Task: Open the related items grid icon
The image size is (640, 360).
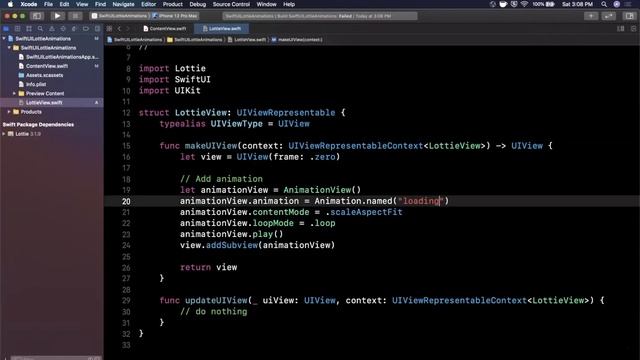Action: pyautogui.click(x=109, y=29)
